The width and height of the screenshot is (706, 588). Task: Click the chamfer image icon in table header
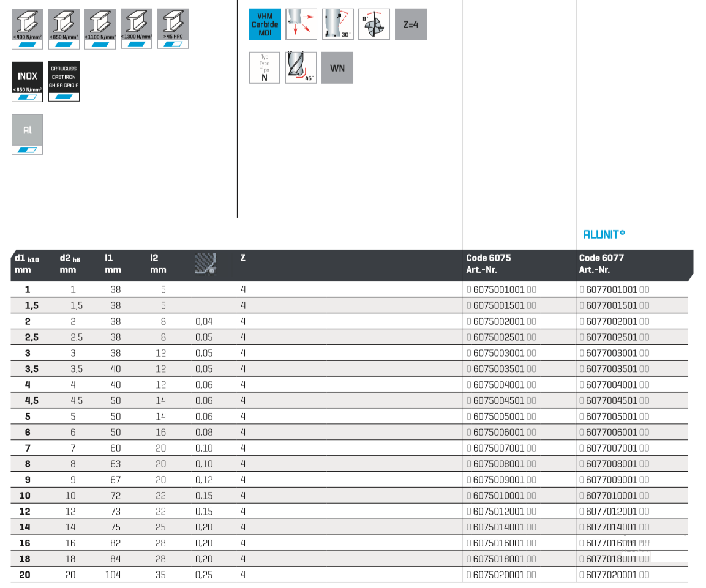pos(205,263)
